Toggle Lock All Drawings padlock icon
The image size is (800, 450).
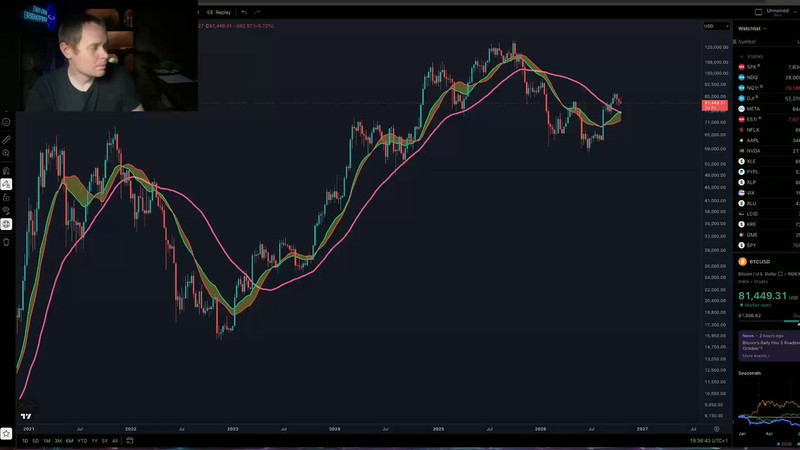[x=6, y=197]
